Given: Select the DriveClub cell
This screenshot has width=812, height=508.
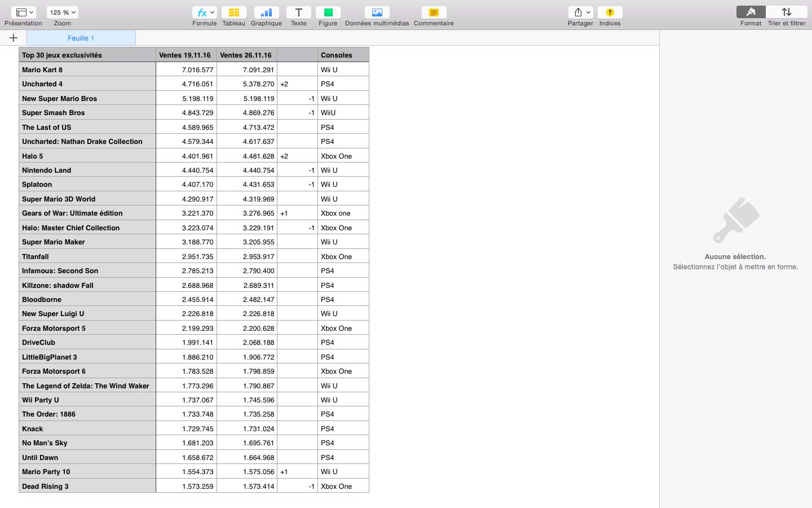Looking at the screenshot, I should tap(87, 342).
